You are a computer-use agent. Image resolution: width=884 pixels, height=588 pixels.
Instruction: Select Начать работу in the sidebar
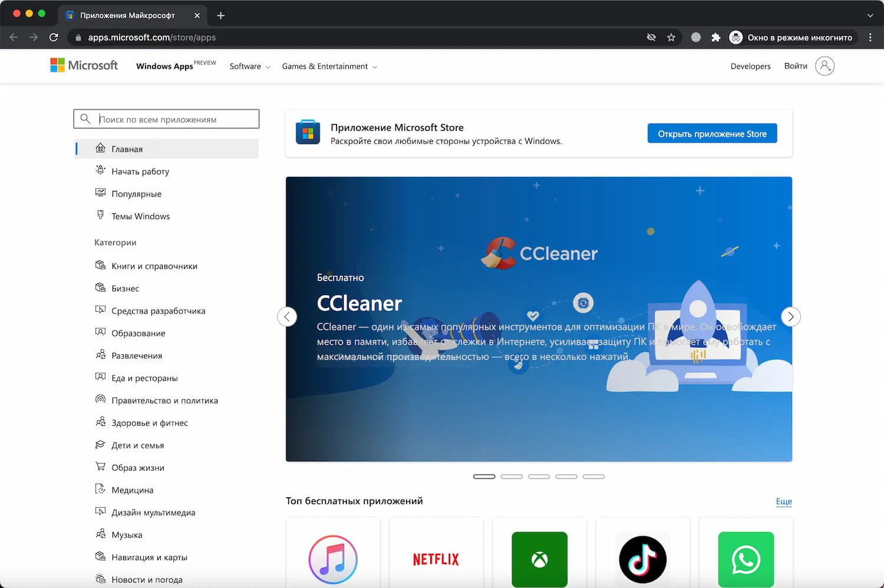[167, 171]
